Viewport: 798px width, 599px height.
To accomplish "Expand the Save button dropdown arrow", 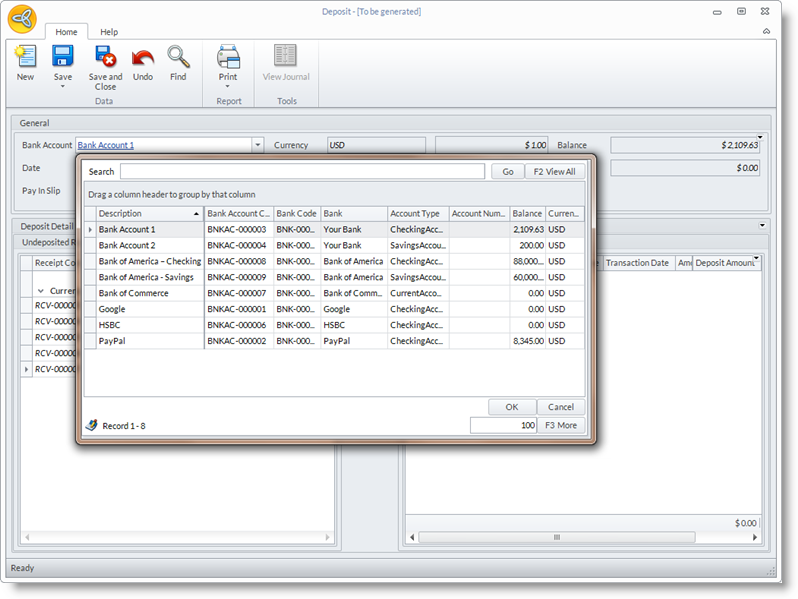I will [x=63, y=87].
